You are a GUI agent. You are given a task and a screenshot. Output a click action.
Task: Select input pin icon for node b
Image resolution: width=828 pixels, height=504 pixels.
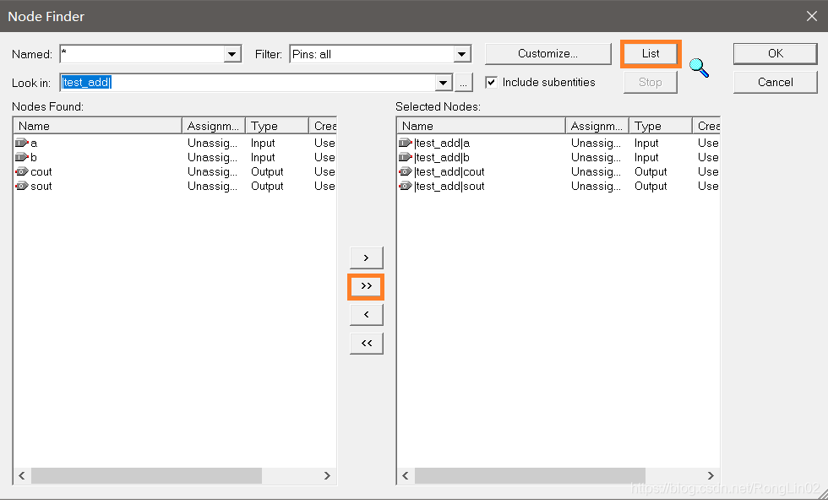[22, 157]
